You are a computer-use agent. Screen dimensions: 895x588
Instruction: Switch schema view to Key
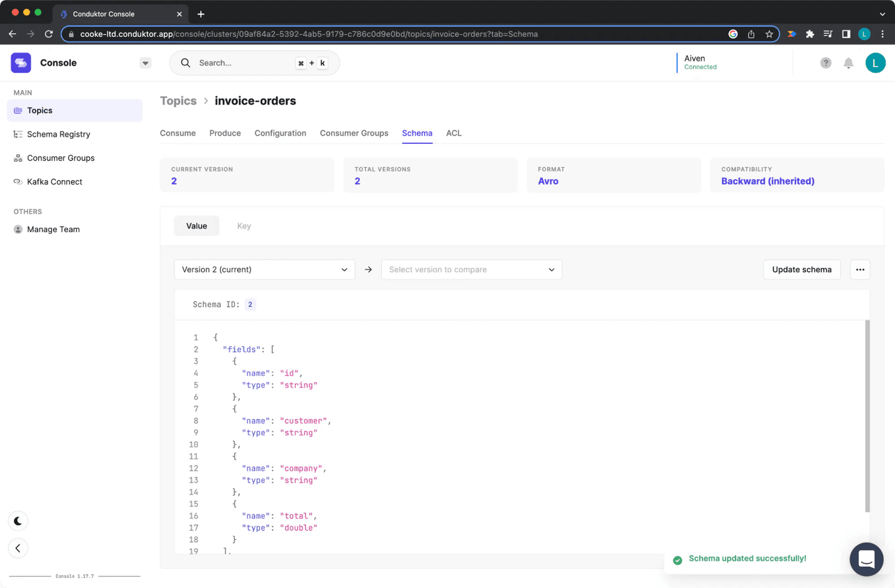click(244, 226)
